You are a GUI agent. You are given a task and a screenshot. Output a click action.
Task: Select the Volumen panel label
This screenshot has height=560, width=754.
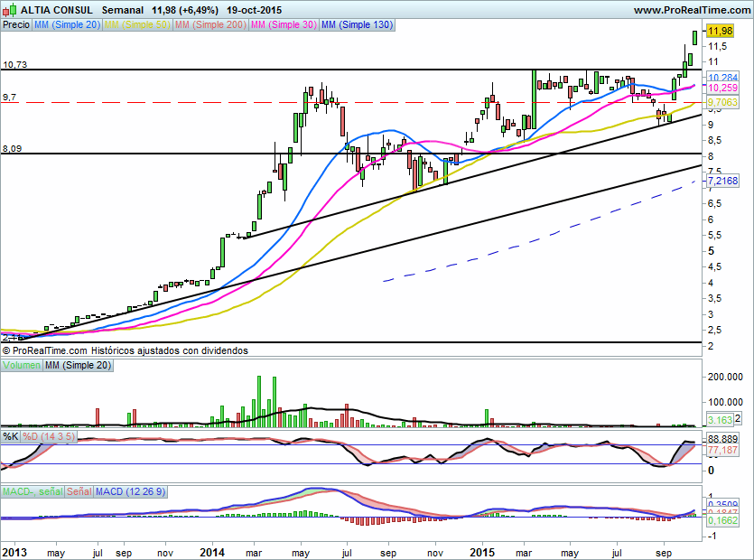(22, 365)
